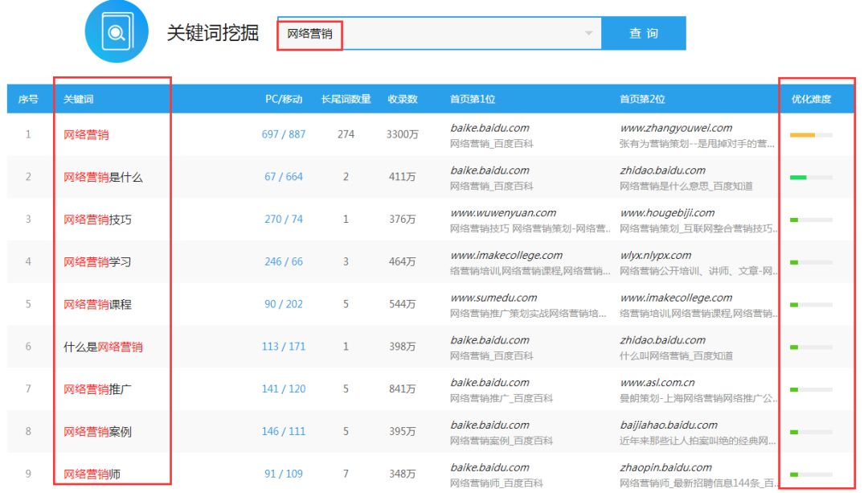Open keyword 什么是网络营销
Image resolution: width=868 pixels, height=493 pixels.
(x=103, y=347)
